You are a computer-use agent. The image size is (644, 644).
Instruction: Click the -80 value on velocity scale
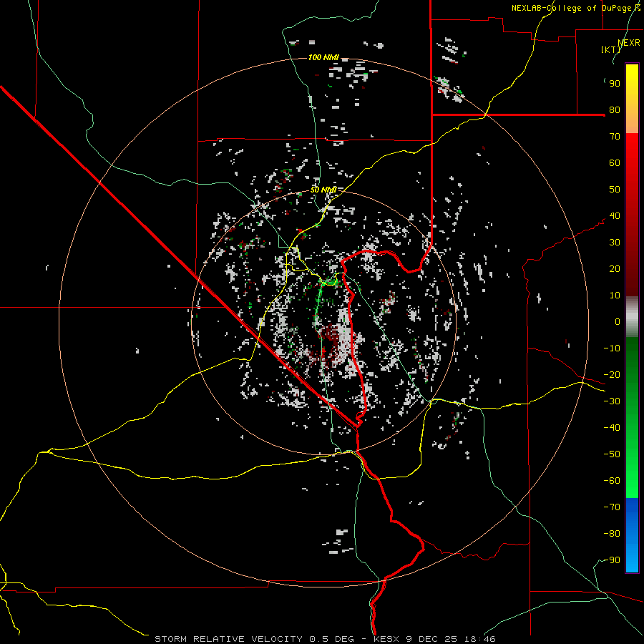point(612,534)
